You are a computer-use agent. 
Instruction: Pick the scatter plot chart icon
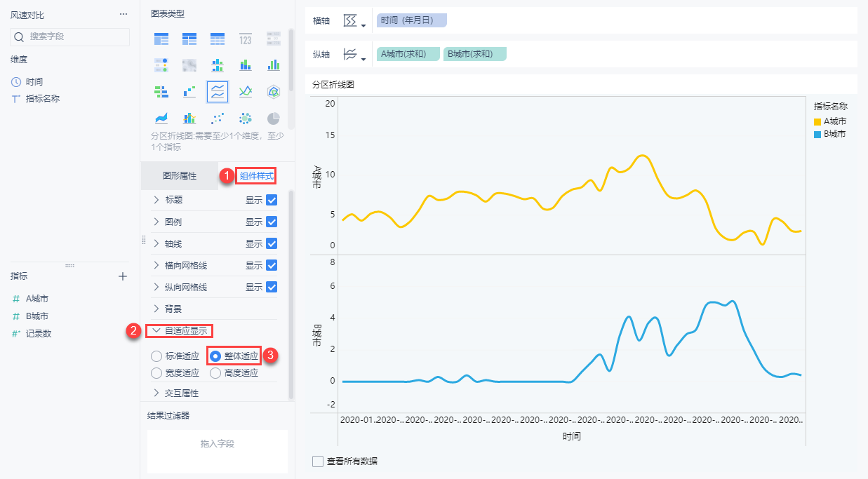218,118
